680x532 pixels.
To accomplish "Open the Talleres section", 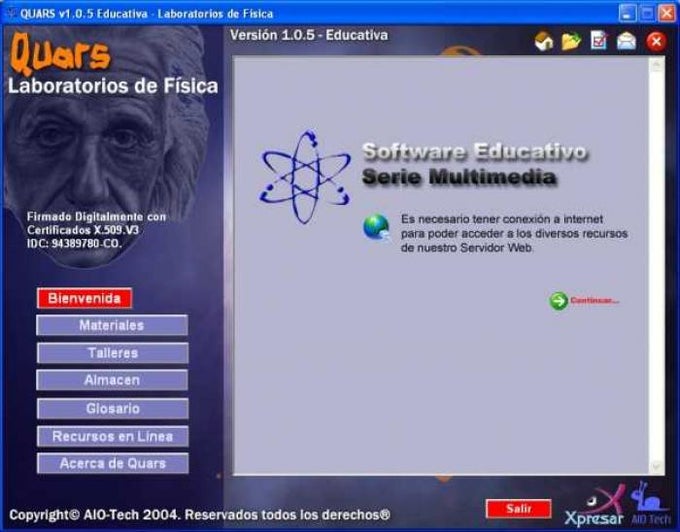I will (x=112, y=353).
